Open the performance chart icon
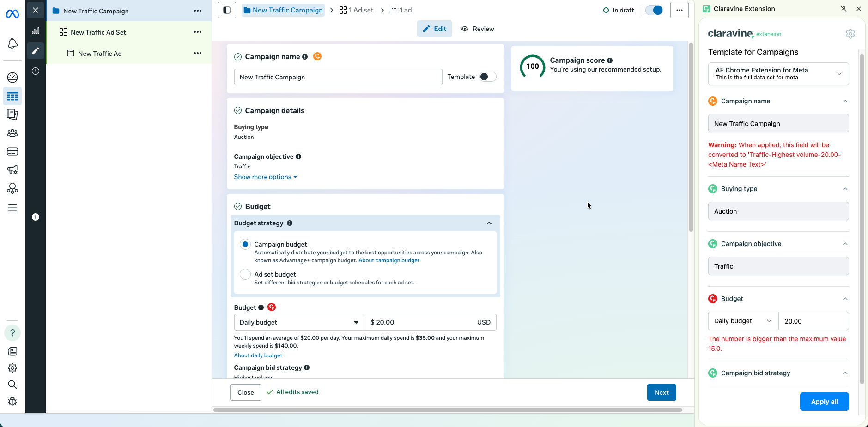 click(36, 30)
